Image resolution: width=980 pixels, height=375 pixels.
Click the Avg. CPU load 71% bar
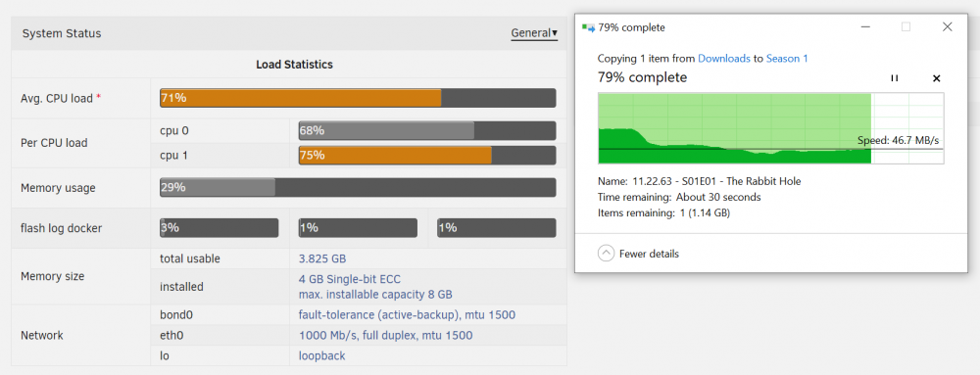[x=358, y=98]
